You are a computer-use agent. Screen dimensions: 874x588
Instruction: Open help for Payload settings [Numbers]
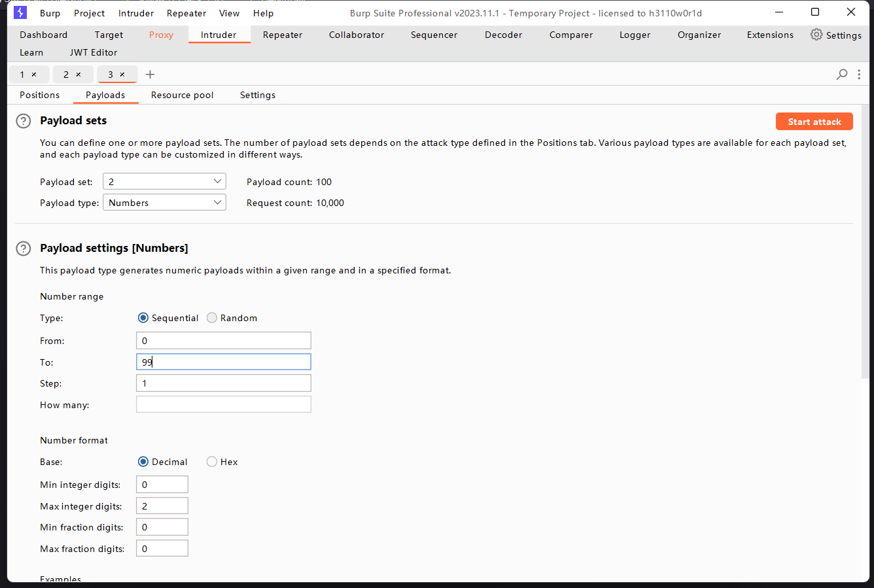23,249
